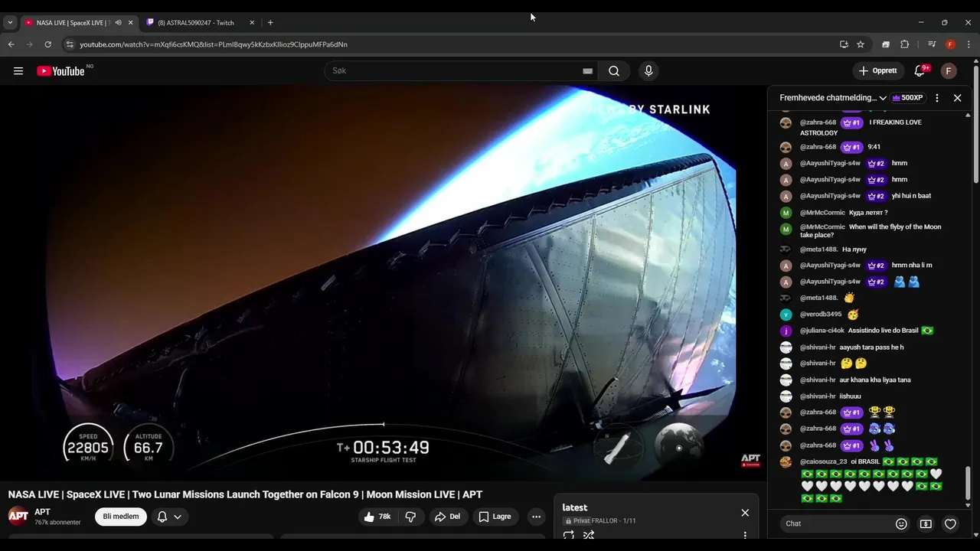The height and width of the screenshot is (551, 980).
Task: Go forward in browser history
Action: click(x=30, y=44)
